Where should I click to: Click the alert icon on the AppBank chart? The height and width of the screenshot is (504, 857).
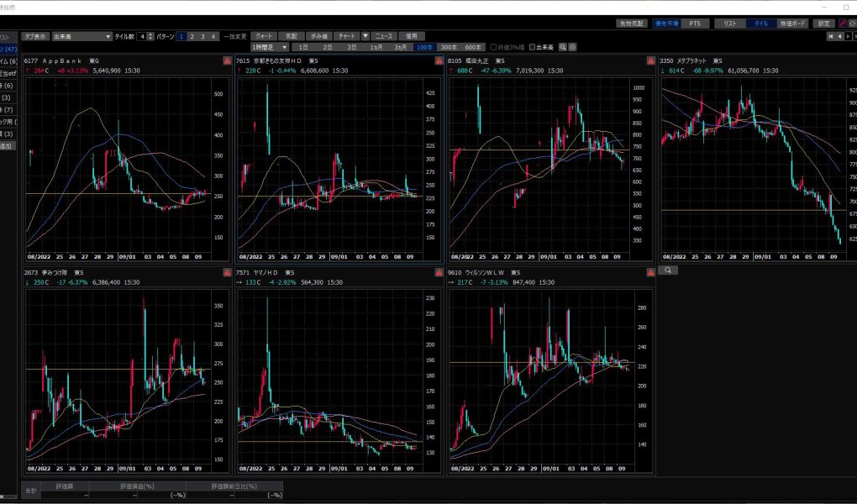click(227, 61)
